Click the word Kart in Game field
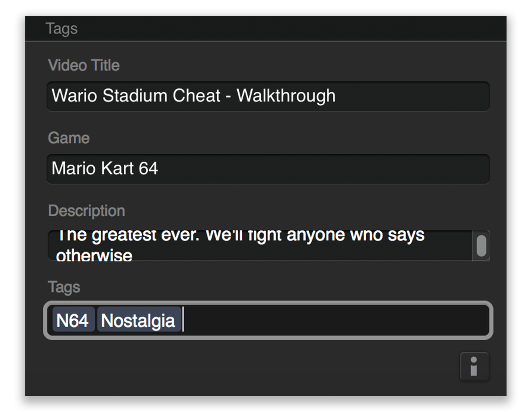Screen dimensions: 532x412 click(x=117, y=168)
